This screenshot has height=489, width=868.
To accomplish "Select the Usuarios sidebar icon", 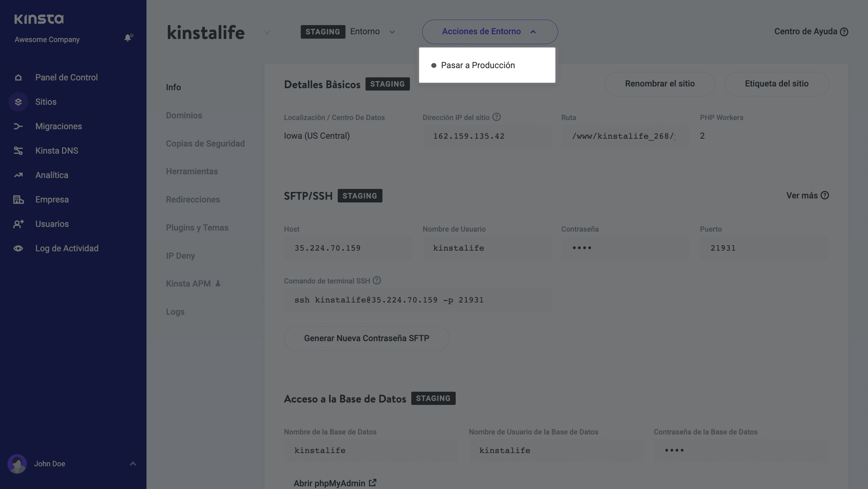I will pos(18,224).
